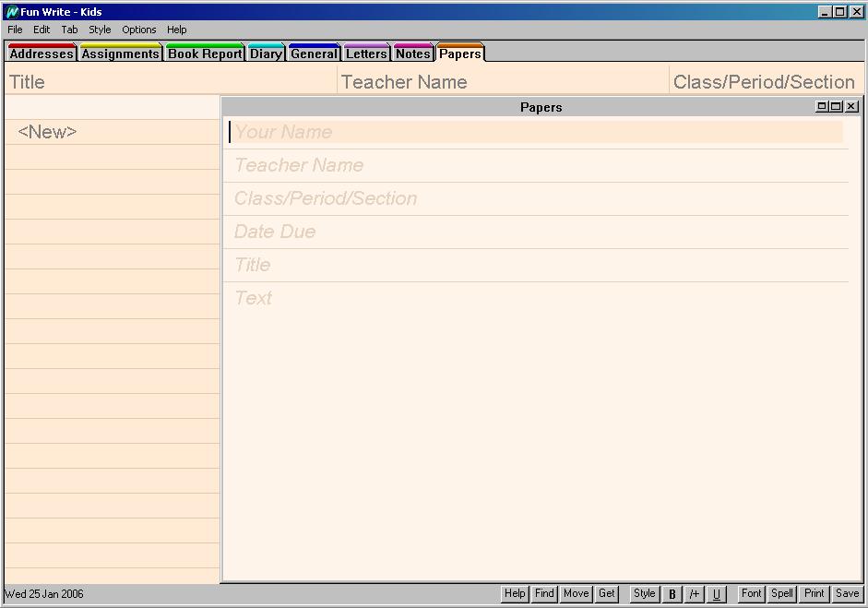Click the Move button
868x608 pixels.
(576, 593)
